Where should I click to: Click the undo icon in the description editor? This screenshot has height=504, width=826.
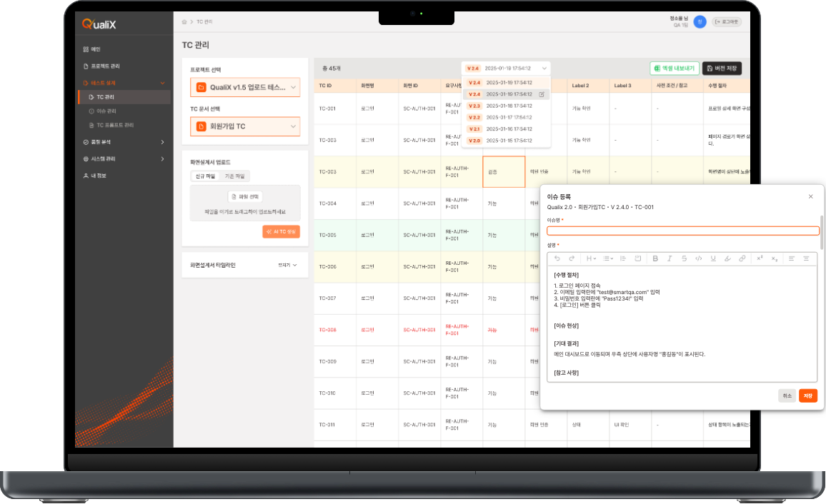(557, 258)
